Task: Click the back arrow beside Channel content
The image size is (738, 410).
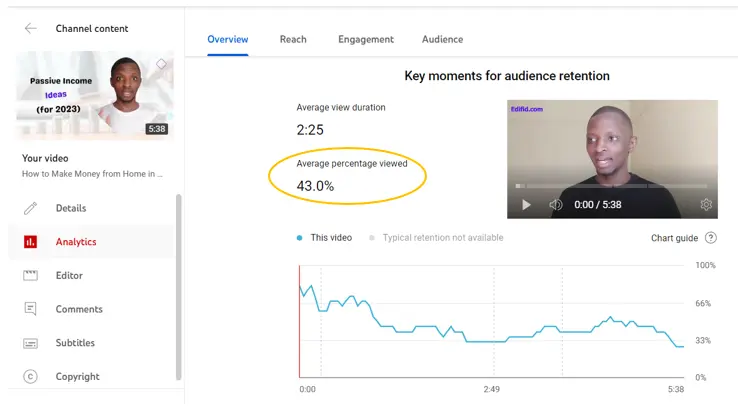Action: [x=30, y=29]
